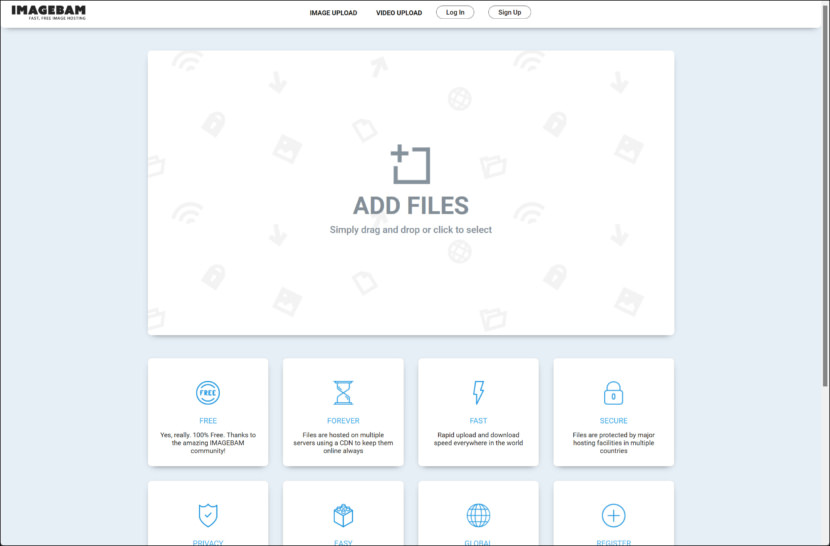The image size is (830, 546).
Task: Click the ADD FILES heading text
Action: [410, 206]
